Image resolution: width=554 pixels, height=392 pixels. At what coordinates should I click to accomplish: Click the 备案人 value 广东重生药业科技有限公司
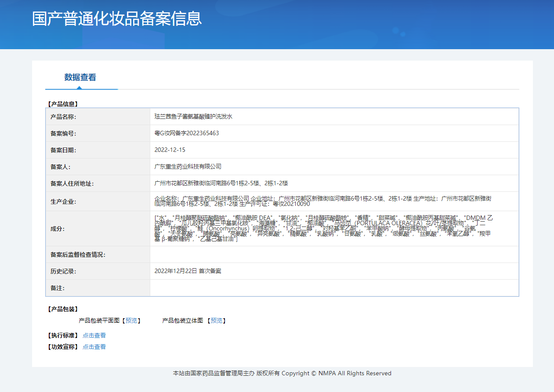pos(188,166)
